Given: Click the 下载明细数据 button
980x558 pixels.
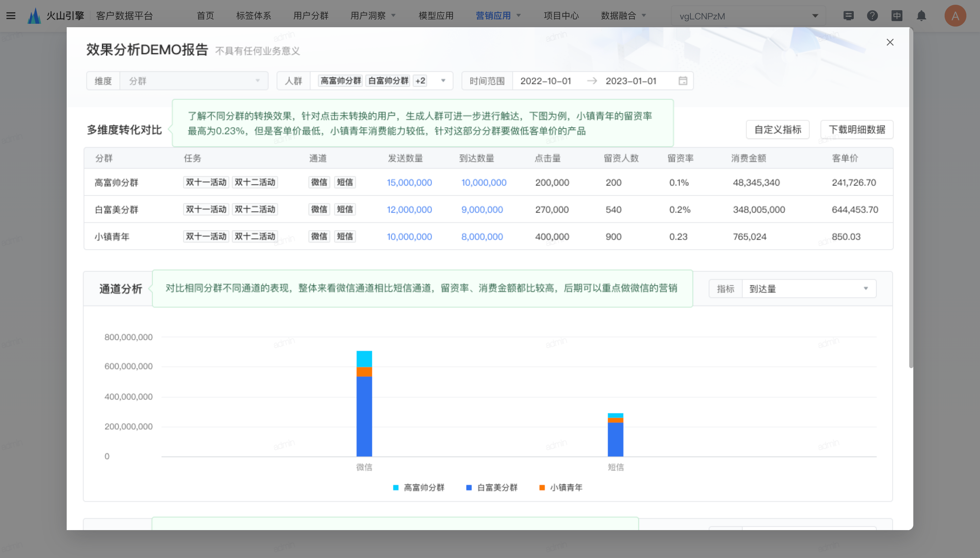Looking at the screenshot, I should (x=856, y=130).
